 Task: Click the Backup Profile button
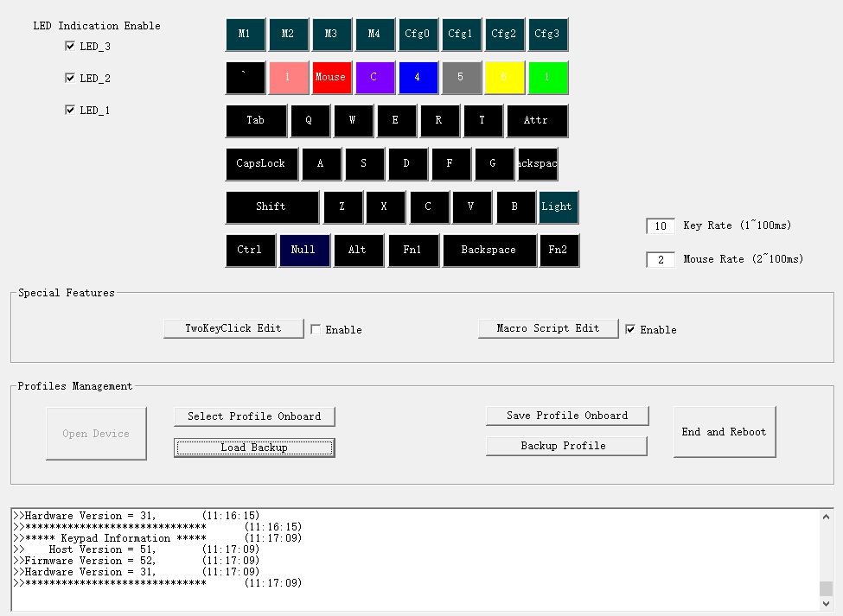(566, 446)
